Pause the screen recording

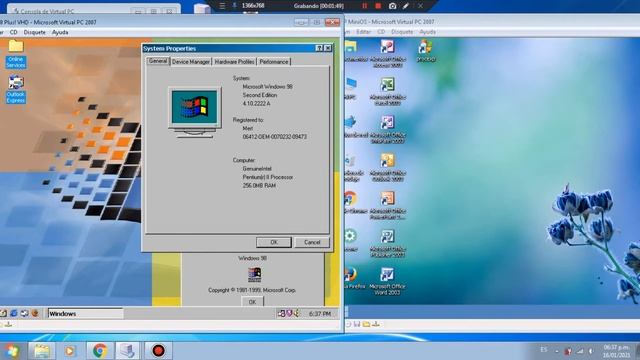pos(364,6)
